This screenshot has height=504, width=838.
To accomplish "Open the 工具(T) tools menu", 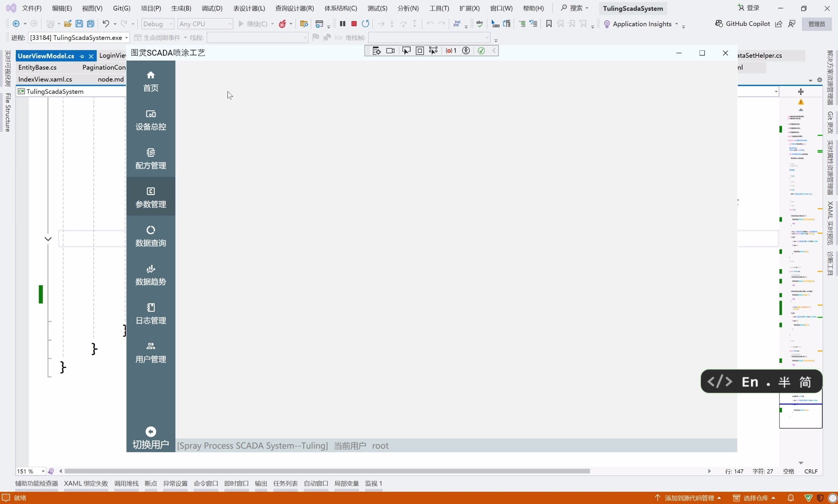I will (x=439, y=8).
